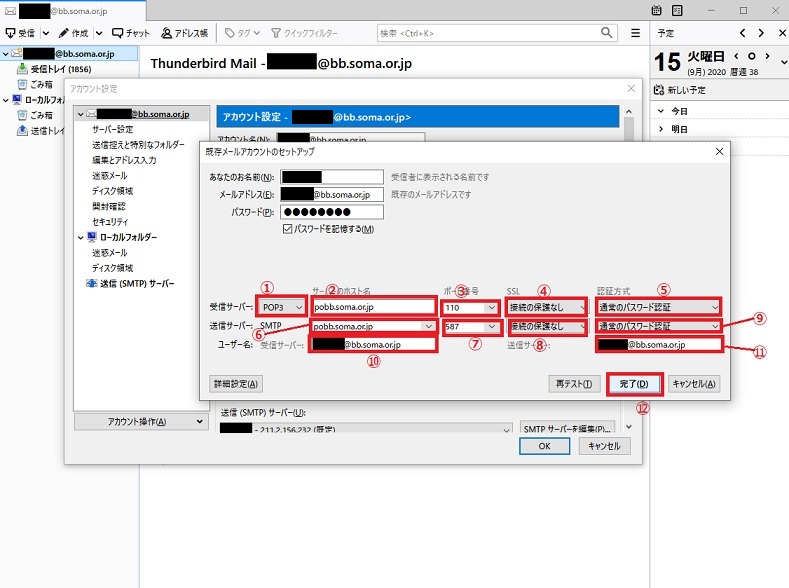789x588 pixels.
Task: Click the パスワード field
Action: [x=332, y=212]
